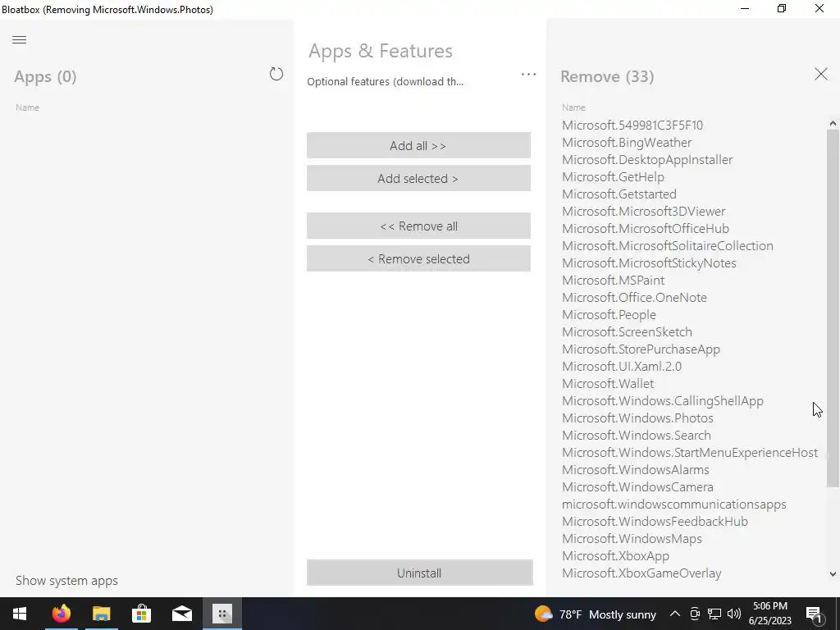Select microsoft.windowscommunicationsapps entry

pos(674,504)
